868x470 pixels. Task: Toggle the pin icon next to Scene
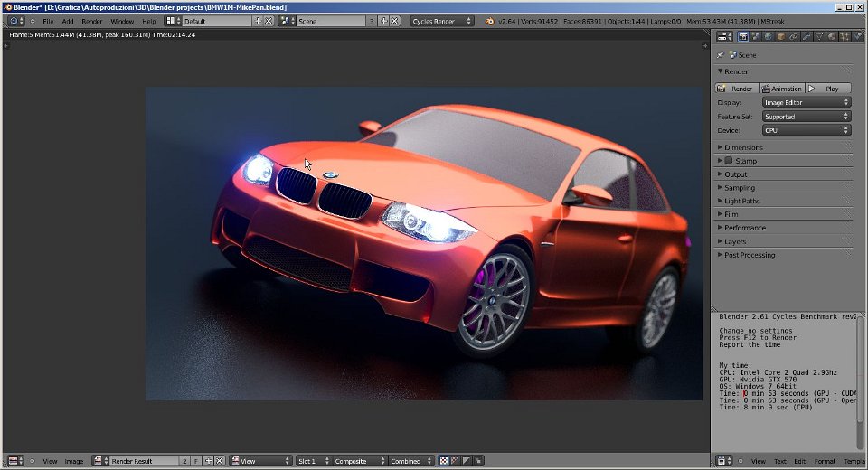point(721,55)
